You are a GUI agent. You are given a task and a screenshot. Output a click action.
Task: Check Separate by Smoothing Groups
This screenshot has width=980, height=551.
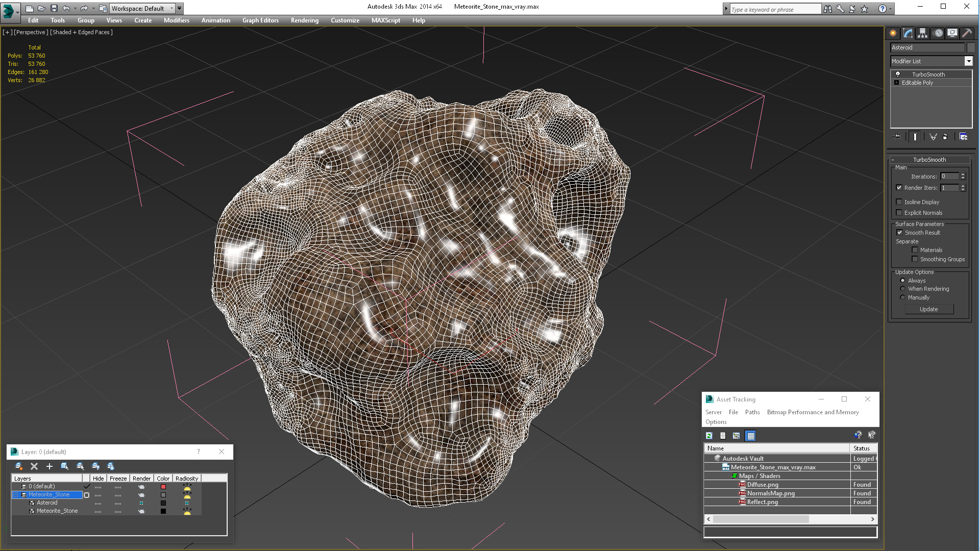[x=915, y=259]
